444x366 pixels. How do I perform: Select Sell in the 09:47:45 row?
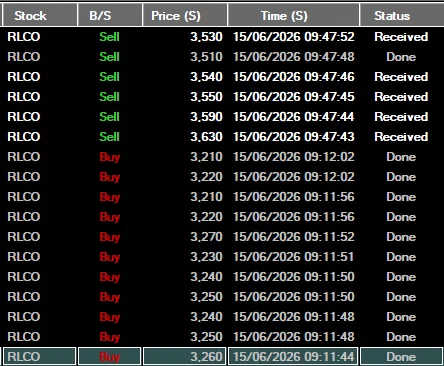(x=109, y=97)
